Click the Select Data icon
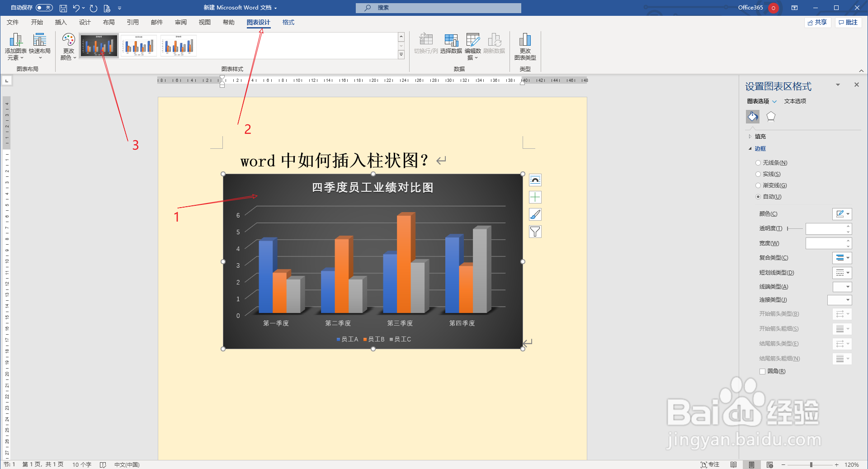The height and width of the screenshot is (469, 868). [x=451, y=40]
